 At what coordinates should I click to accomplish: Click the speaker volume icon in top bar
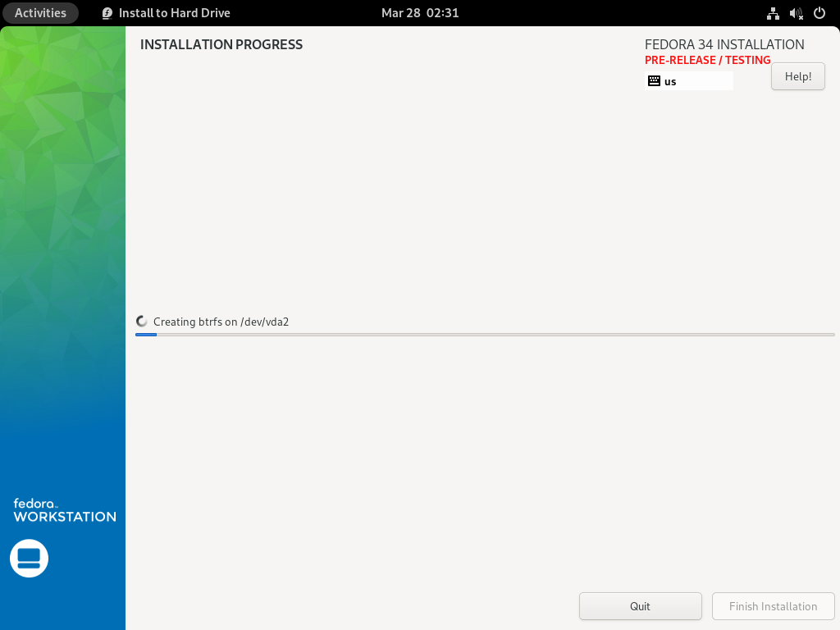click(x=794, y=13)
